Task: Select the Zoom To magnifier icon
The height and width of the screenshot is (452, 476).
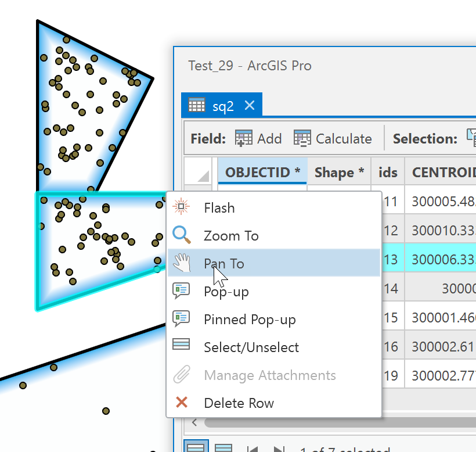Action: pyautogui.click(x=181, y=235)
